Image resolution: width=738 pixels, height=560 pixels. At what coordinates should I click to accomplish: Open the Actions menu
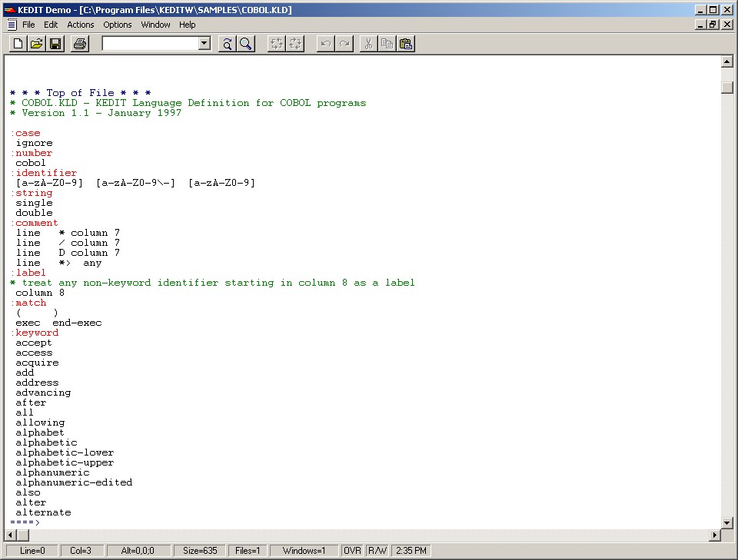(x=81, y=25)
